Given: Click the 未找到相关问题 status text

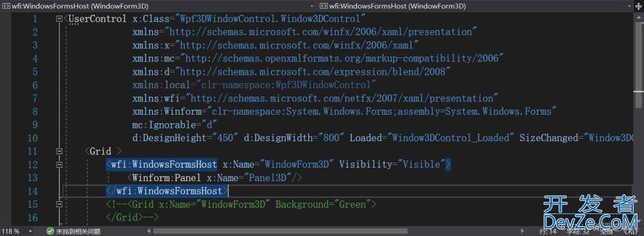Looking at the screenshot, I should pos(79,231).
